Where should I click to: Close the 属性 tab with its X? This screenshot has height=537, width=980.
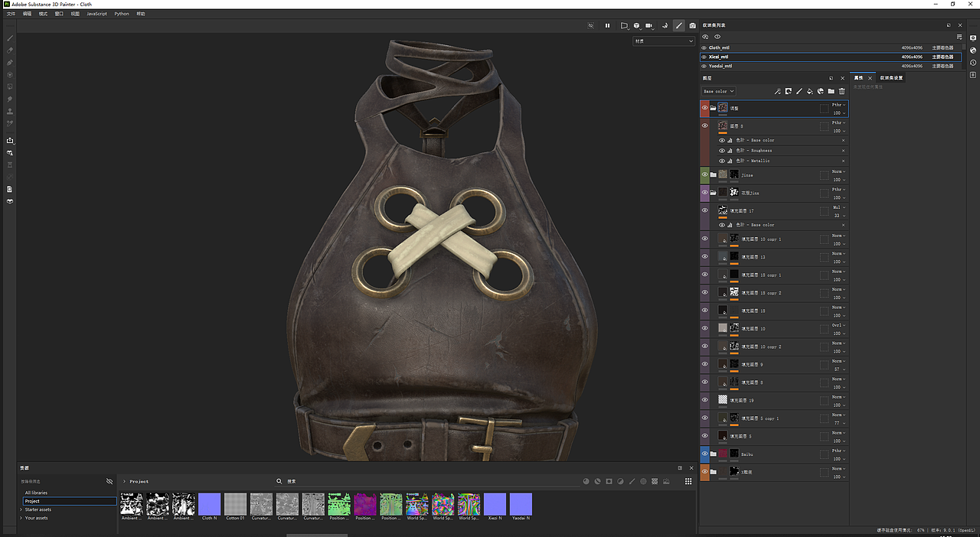coord(870,78)
